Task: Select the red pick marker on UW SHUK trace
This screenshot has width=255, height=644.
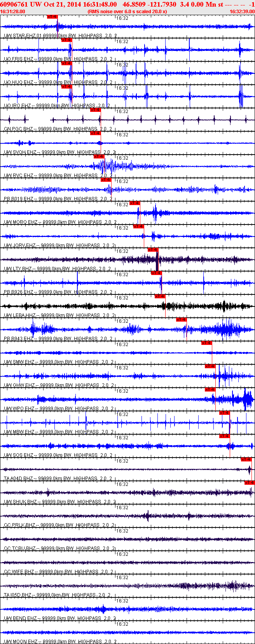Action: pos(250,483)
